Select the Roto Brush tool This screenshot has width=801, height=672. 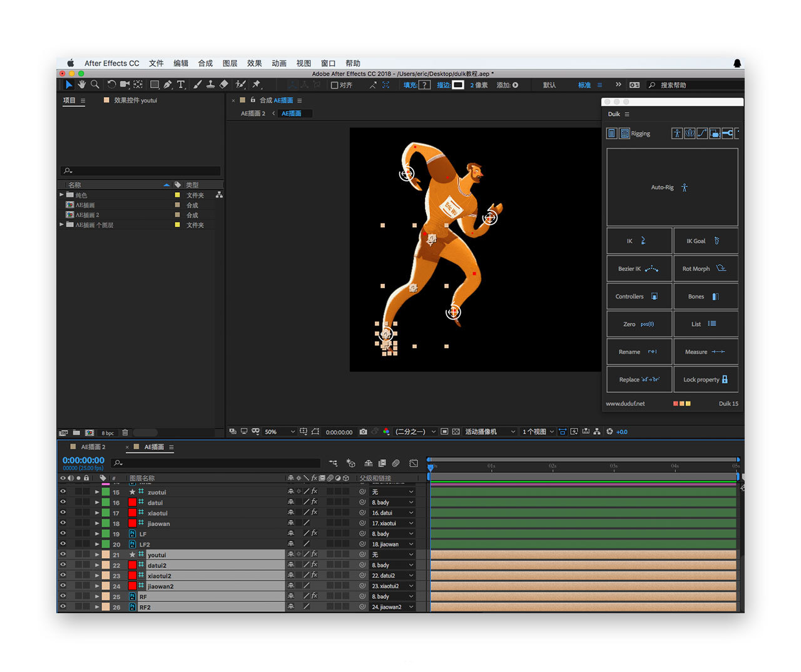point(240,84)
